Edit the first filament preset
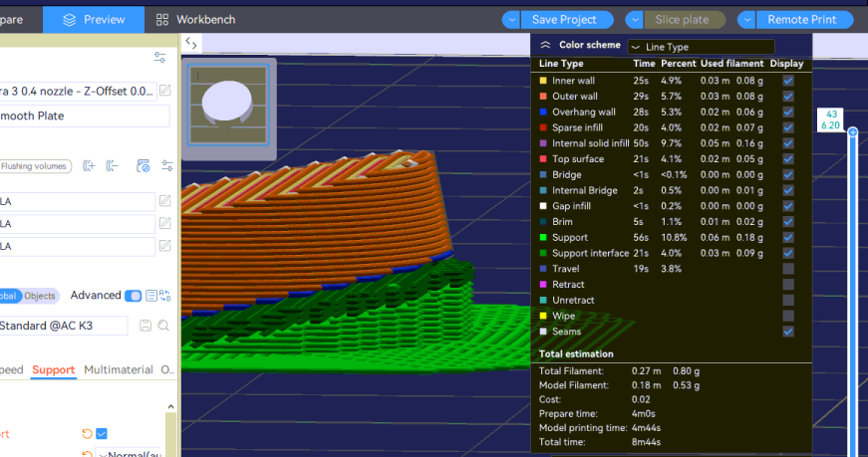 [x=165, y=201]
